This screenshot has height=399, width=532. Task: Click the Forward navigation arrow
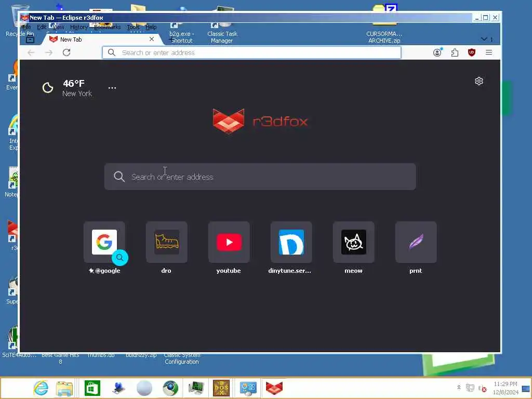click(x=49, y=52)
